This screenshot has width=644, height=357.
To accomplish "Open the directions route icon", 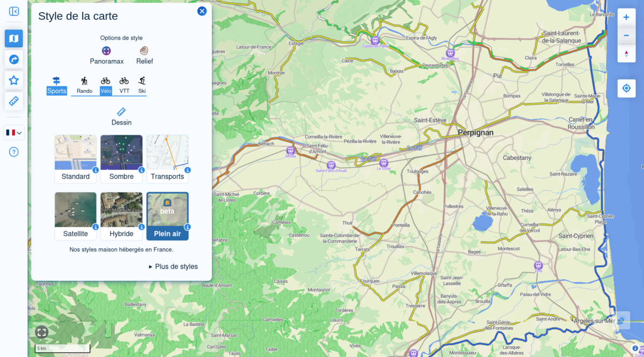I will [x=14, y=59].
